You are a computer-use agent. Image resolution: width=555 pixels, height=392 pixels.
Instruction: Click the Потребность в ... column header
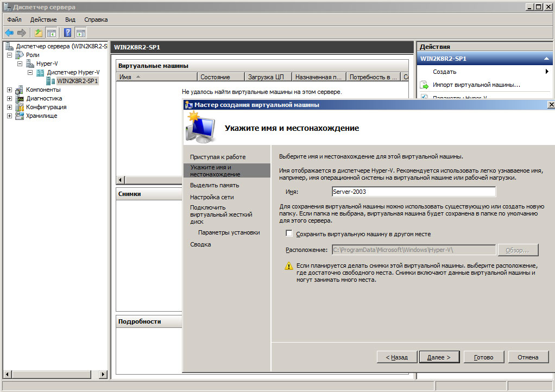click(x=374, y=77)
